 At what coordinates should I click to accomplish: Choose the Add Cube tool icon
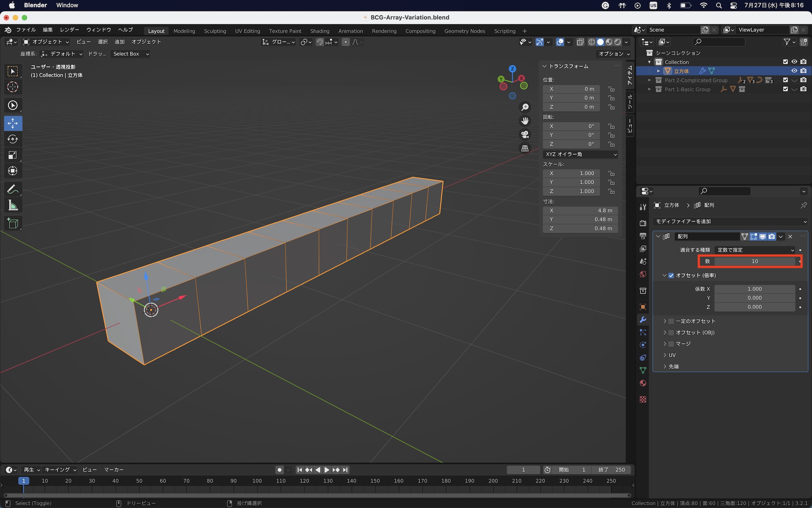(x=13, y=224)
